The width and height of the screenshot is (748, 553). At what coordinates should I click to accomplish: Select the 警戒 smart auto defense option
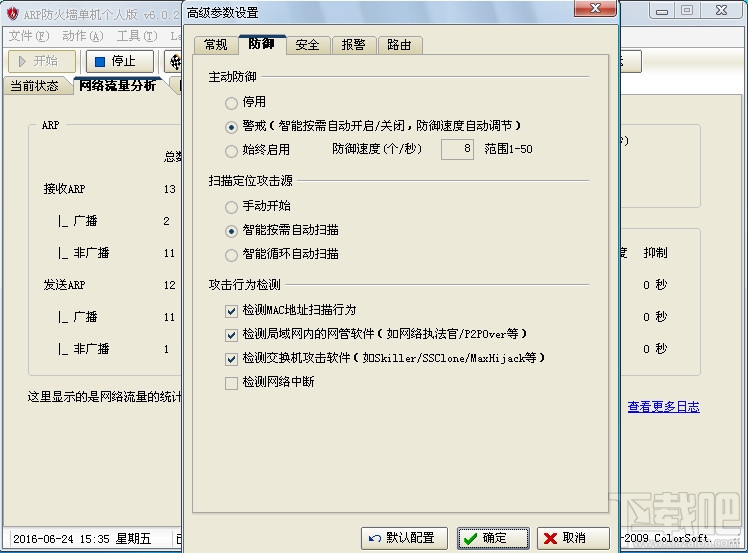pyautogui.click(x=231, y=127)
